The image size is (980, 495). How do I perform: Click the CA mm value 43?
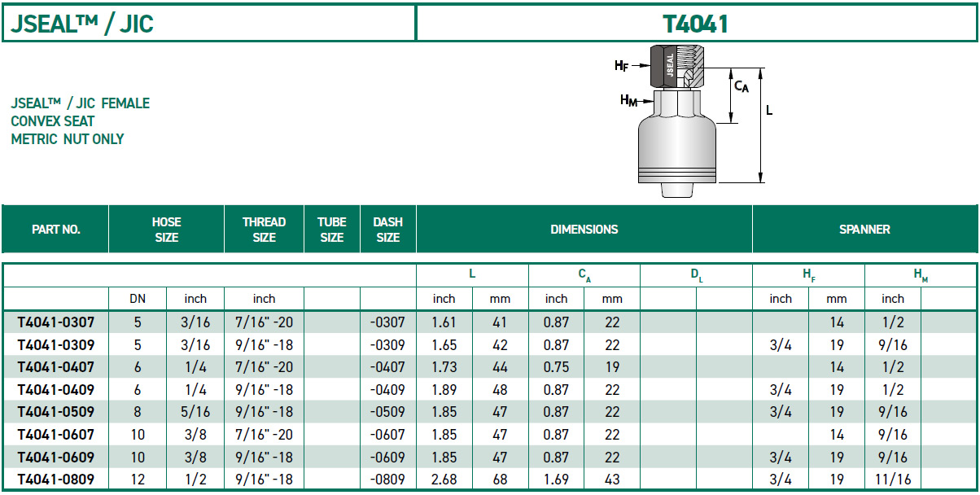click(x=612, y=480)
